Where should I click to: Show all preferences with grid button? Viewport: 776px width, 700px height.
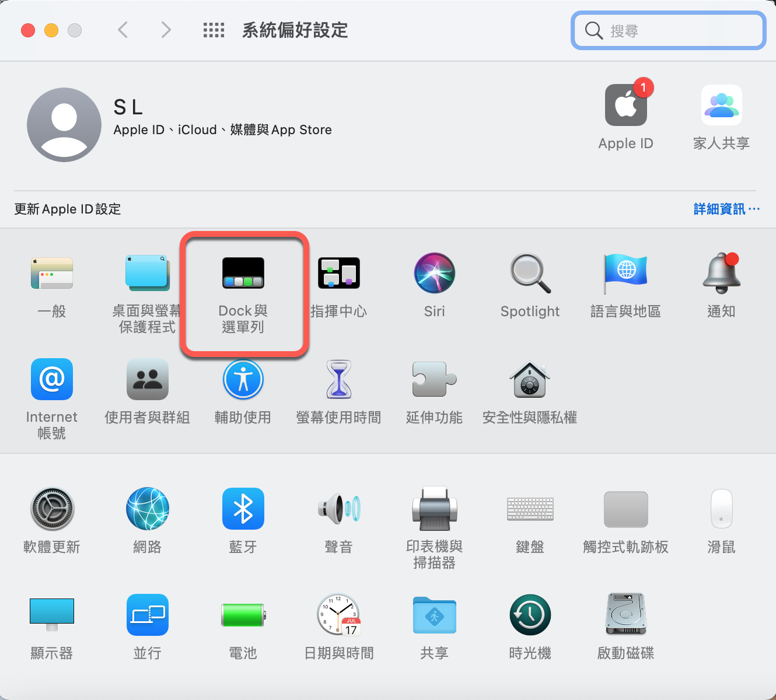pos(214,30)
